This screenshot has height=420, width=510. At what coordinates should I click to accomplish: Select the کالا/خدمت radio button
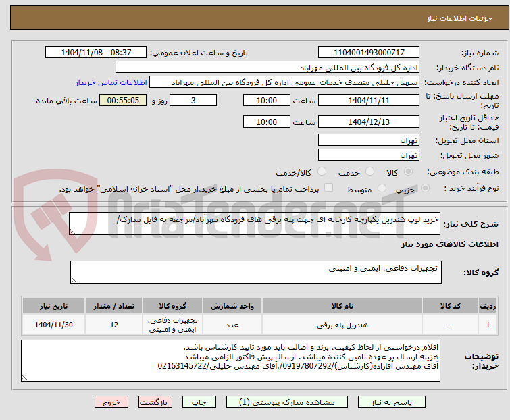point(322,172)
